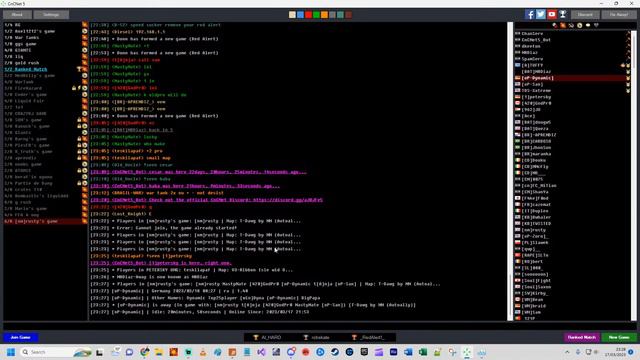Select [eP-Dynamic] in the player list
Screen dimensions: 640x360
[x=572, y=78]
